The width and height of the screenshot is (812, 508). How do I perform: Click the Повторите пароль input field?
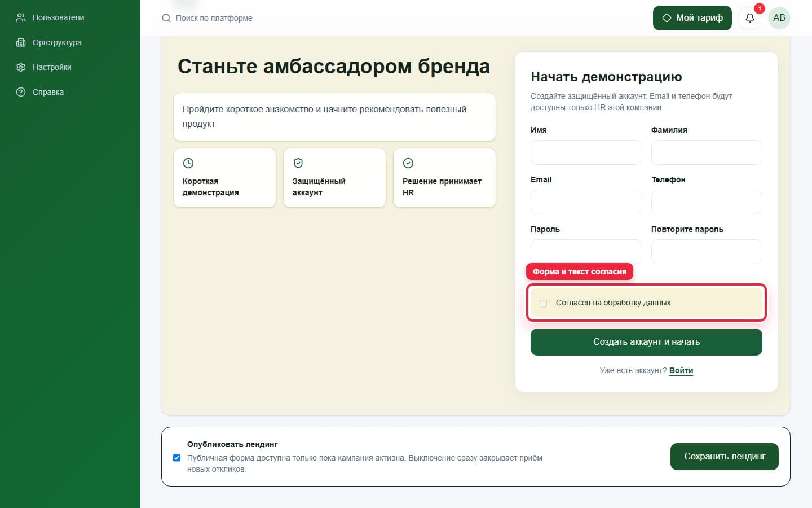pyautogui.click(x=707, y=252)
